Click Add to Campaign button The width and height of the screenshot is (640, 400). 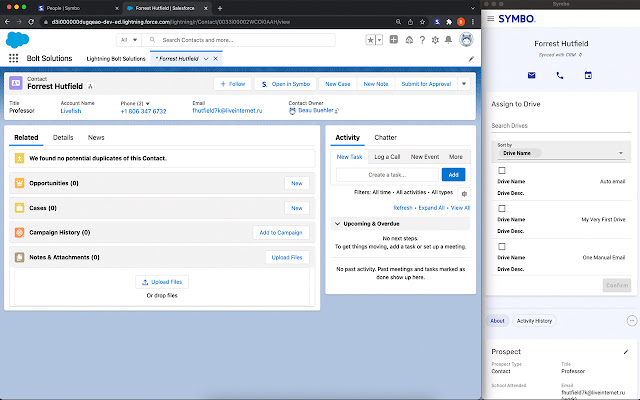(x=281, y=232)
